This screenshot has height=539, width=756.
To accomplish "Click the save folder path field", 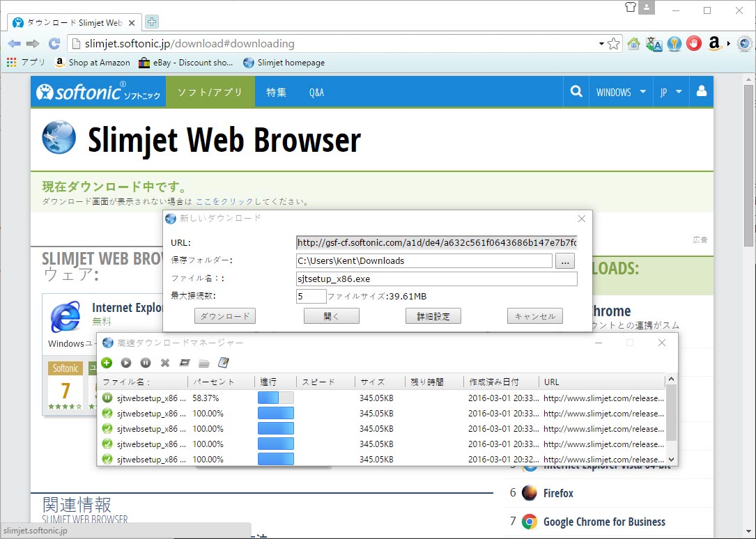I will click(424, 260).
